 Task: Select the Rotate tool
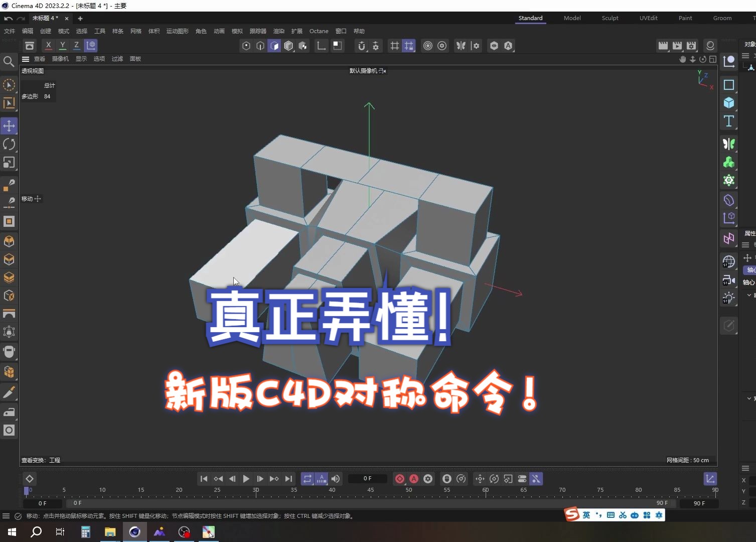[x=9, y=145]
